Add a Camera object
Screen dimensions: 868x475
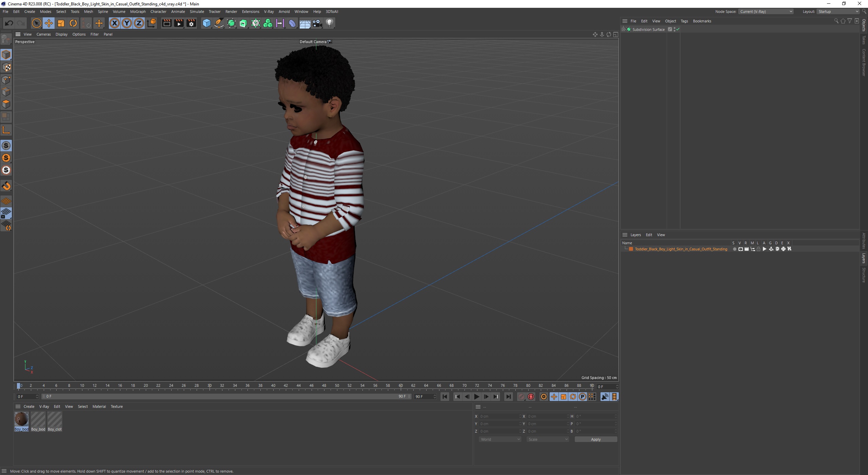[x=317, y=23]
